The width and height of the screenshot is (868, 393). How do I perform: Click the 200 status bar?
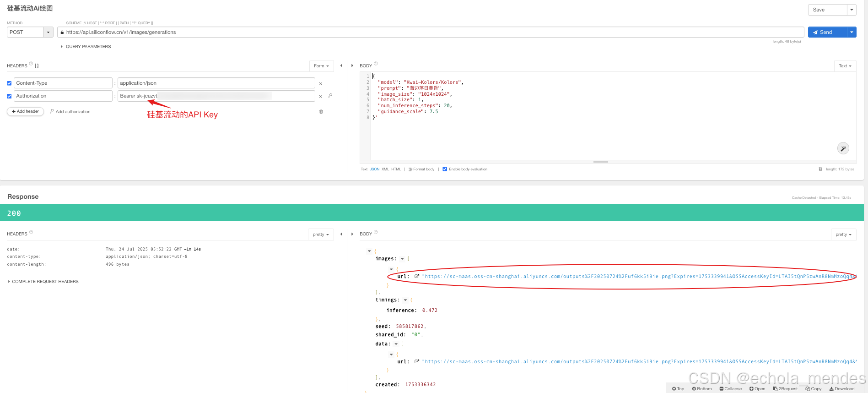pyautogui.click(x=431, y=213)
